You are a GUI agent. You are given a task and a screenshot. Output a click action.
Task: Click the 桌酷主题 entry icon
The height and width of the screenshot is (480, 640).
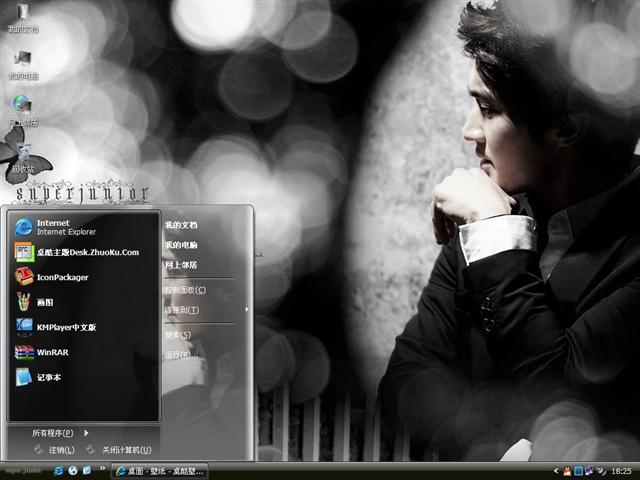[24, 252]
